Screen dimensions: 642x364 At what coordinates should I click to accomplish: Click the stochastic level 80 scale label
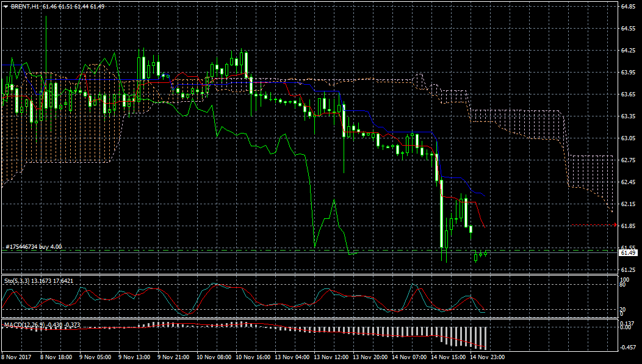tap(624, 284)
